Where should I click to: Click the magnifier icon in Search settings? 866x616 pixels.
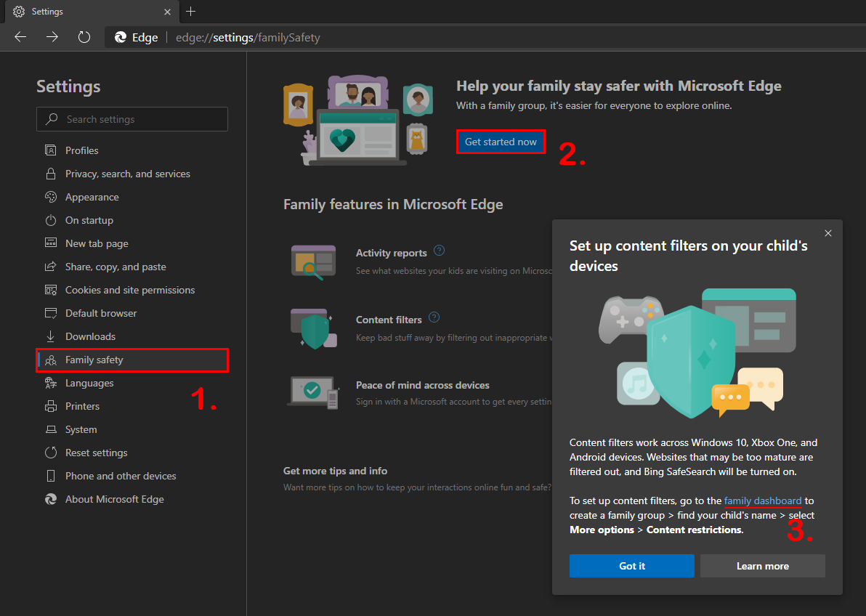point(52,119)
